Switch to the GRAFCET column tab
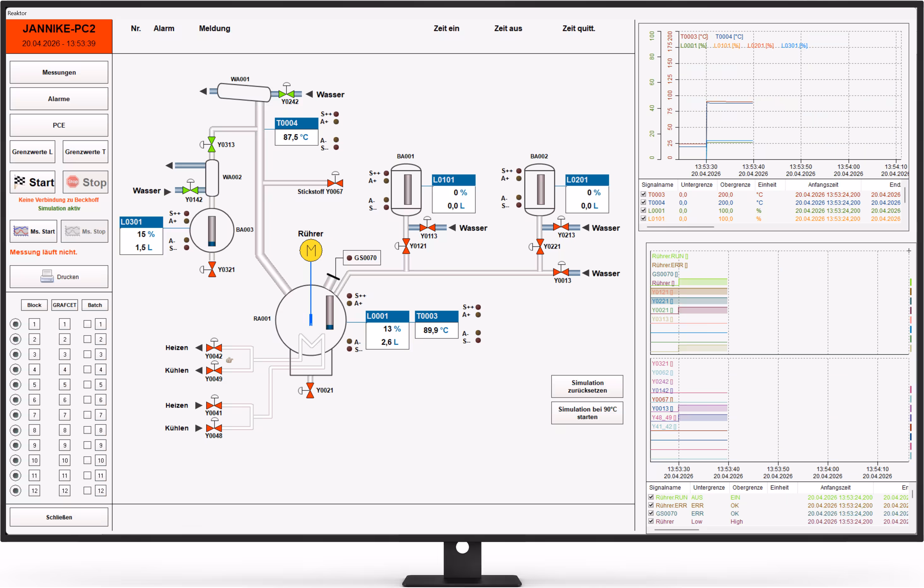Viewport: 924px width, 588px height. tap(64, 305)
